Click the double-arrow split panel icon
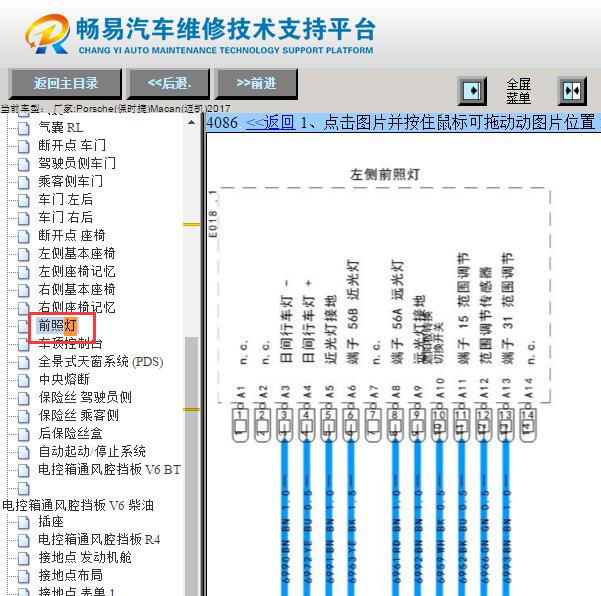Image resolution: width=601 pixels, height=596 pixels. pyautogui.click(x=572, y=91)
